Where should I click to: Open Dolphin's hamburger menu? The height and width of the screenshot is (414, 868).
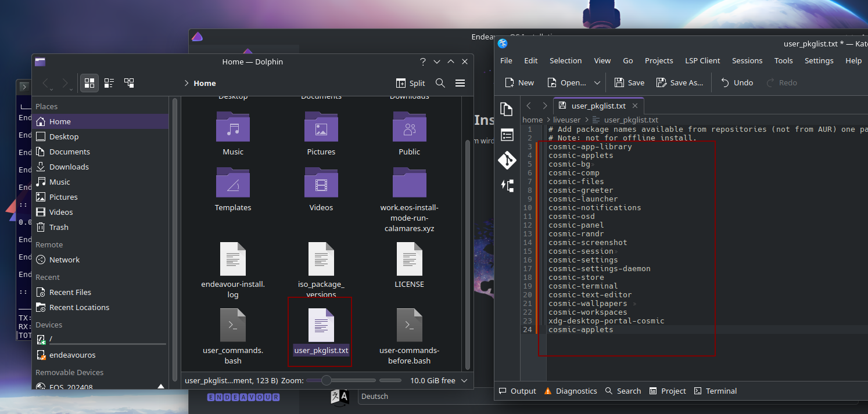click(x=460, y=83)
